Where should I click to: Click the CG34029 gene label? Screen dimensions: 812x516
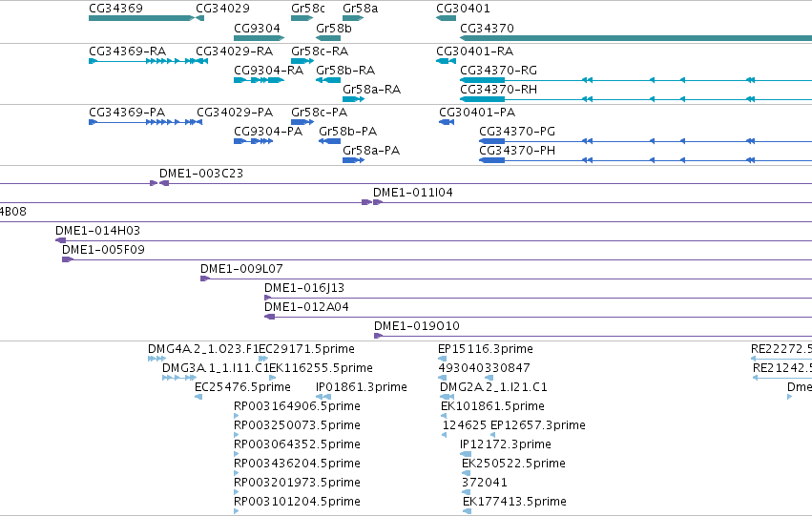[222, 9]
